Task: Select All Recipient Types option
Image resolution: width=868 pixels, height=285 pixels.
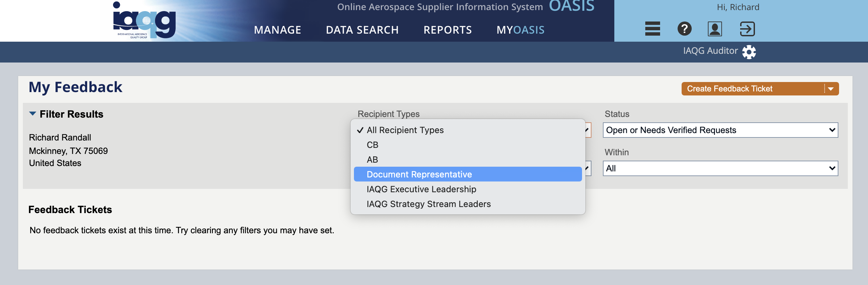Action: pos(468,130)
